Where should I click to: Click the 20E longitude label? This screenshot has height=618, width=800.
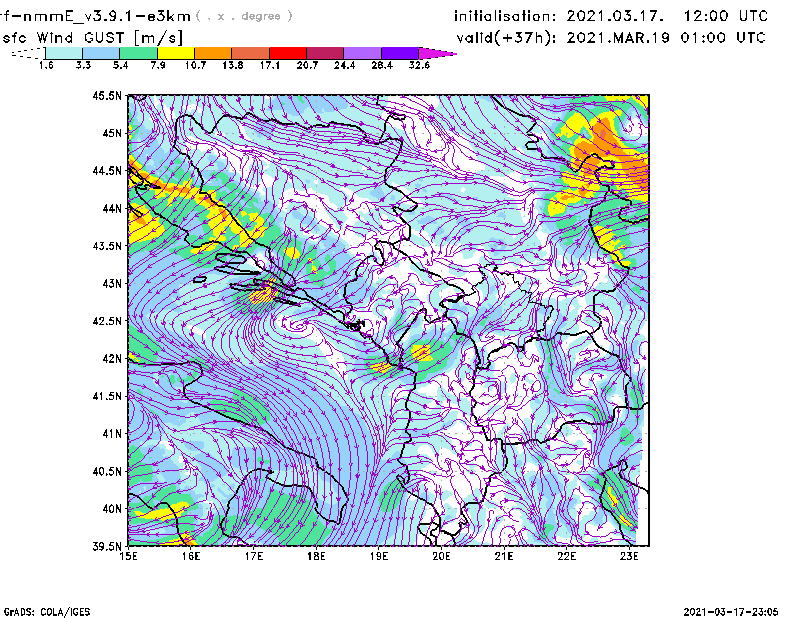441,556
